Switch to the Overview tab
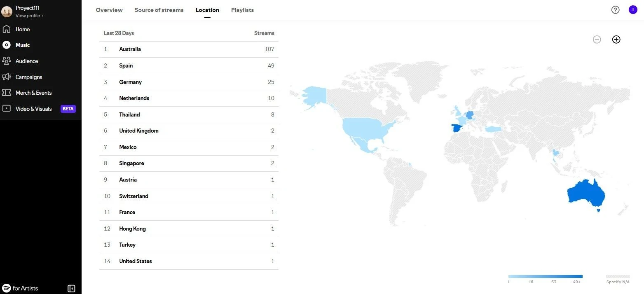 [x=109, y=10]
